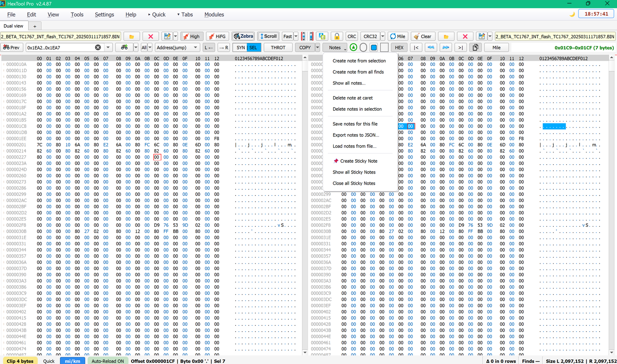
Task: Expand the COPY options dropdown arrow
Action: click(317, 47)
